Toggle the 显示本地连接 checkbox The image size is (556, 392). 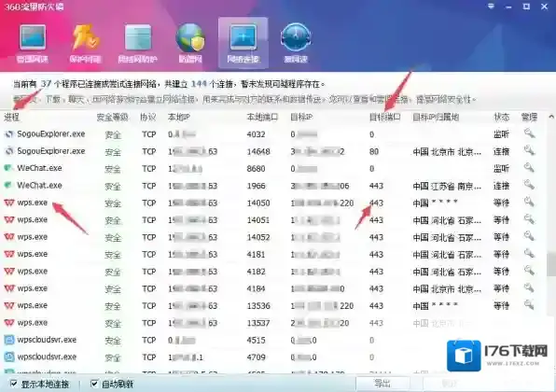(13, 384)
